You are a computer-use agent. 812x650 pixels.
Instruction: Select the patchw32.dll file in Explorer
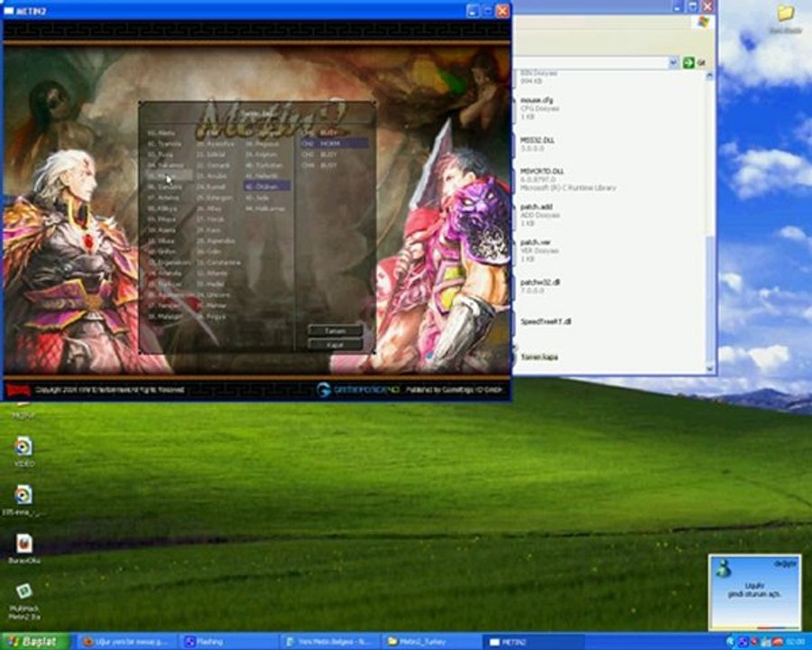point(540,285)
